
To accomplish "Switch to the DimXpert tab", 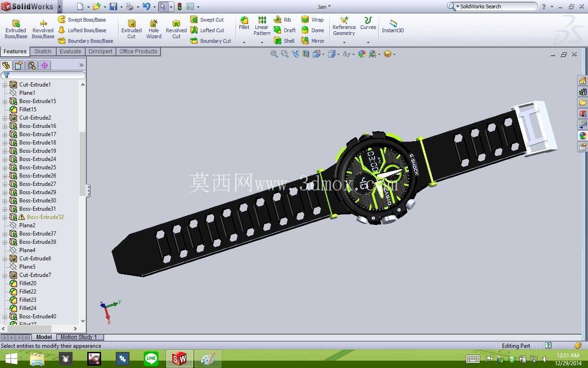I will coord(100,52).
